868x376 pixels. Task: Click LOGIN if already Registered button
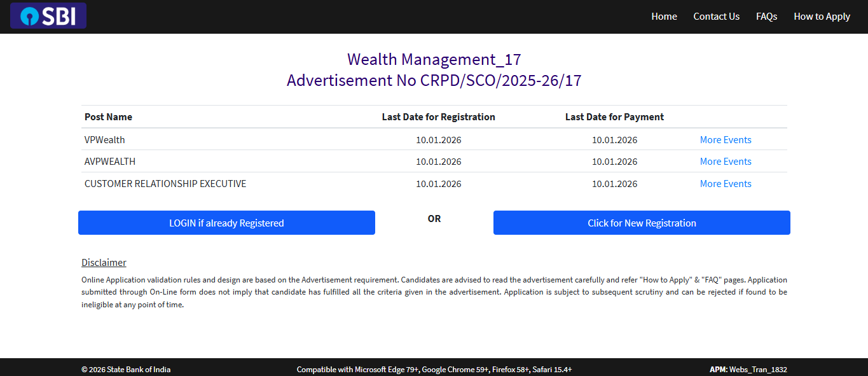click(226, 223)
